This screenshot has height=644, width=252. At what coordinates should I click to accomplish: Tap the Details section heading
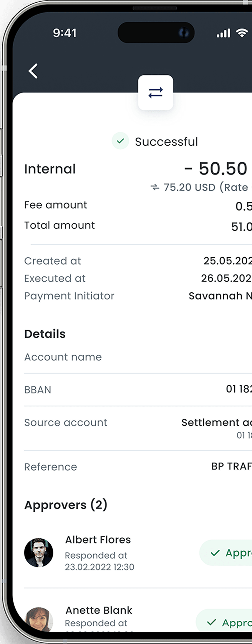[45, 334]
